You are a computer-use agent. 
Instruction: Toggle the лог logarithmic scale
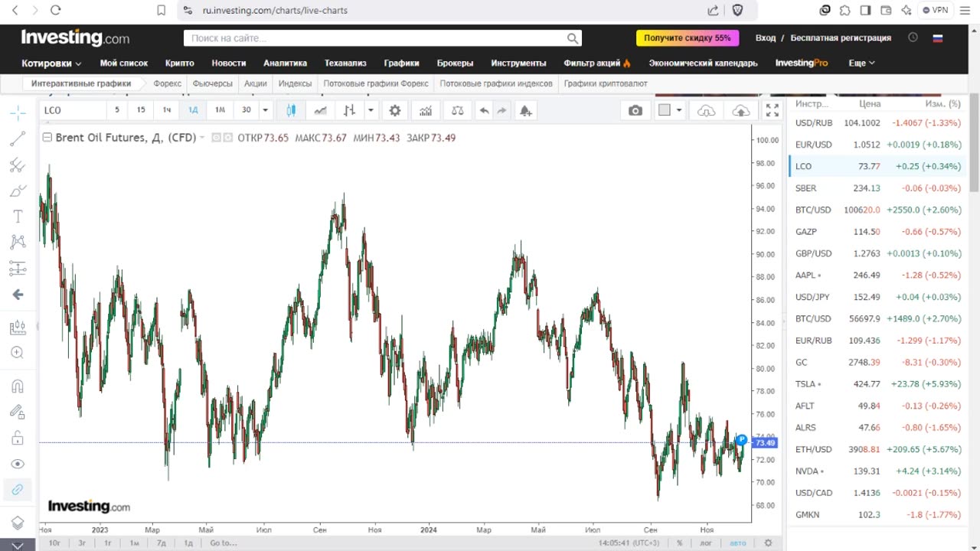click(x=706, y=543)
